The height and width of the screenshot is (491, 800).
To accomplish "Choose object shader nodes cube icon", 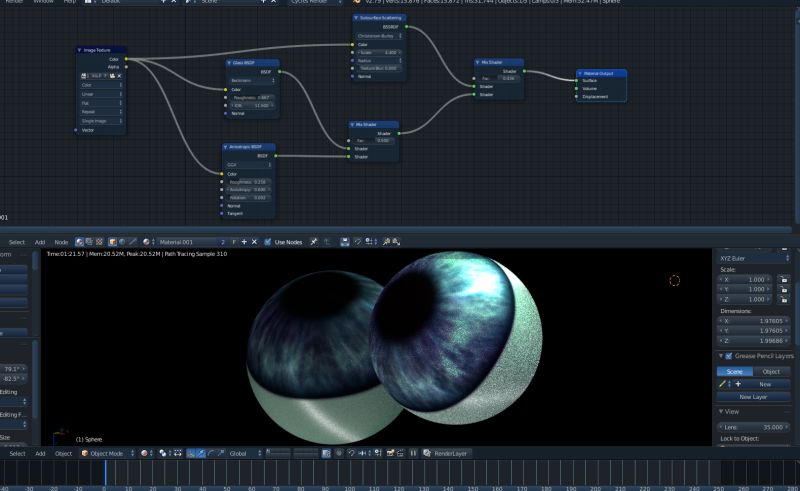I will pyautogui.click(x=113, y=242).
